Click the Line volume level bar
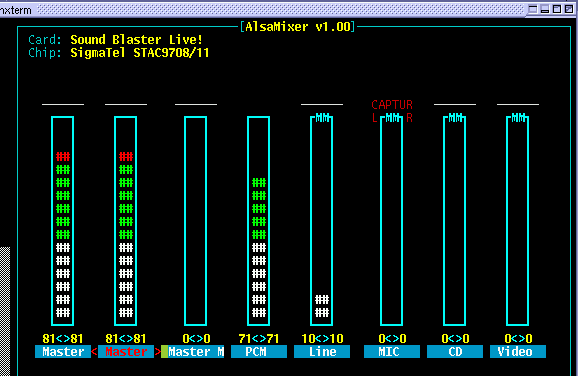The height and width of the screenshot is (376, 578). (x=322, y=221)
